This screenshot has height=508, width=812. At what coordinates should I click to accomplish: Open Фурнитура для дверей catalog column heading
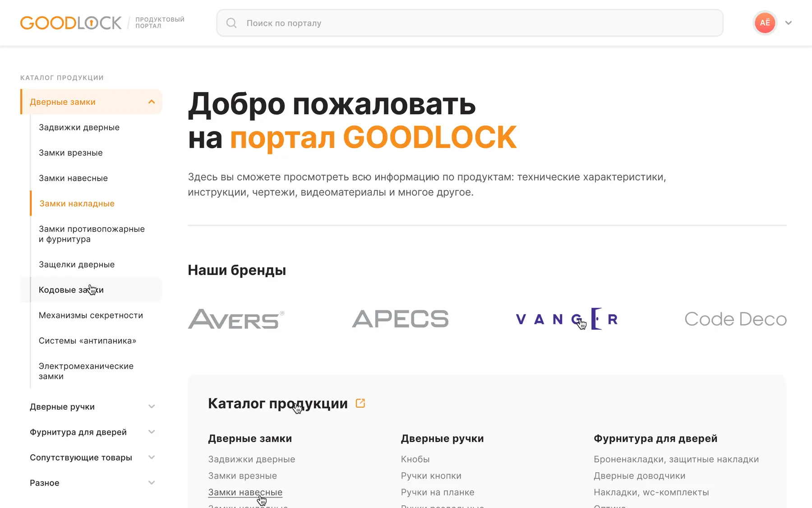pos(655,438)
